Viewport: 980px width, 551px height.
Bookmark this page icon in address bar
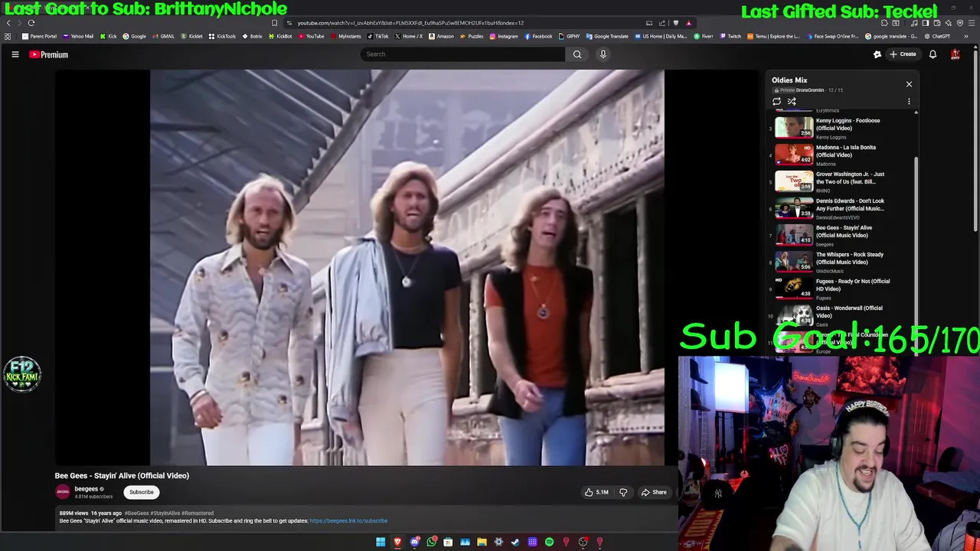tap(274, 23)
